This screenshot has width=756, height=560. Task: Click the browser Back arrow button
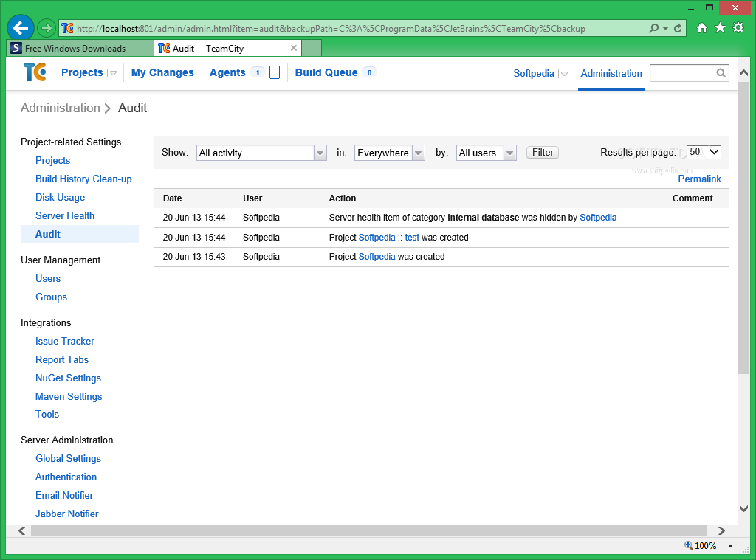point(20,28)
